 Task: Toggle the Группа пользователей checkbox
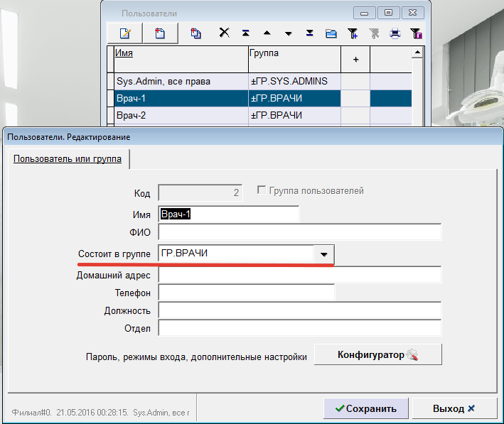pyautogui.click(x=262, y=190)
